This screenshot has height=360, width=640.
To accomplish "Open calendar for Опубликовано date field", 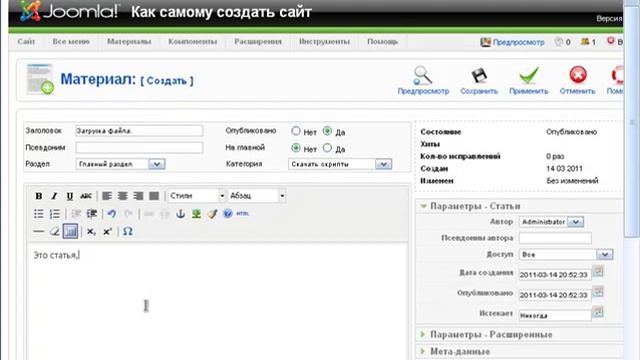I will 598,292.
